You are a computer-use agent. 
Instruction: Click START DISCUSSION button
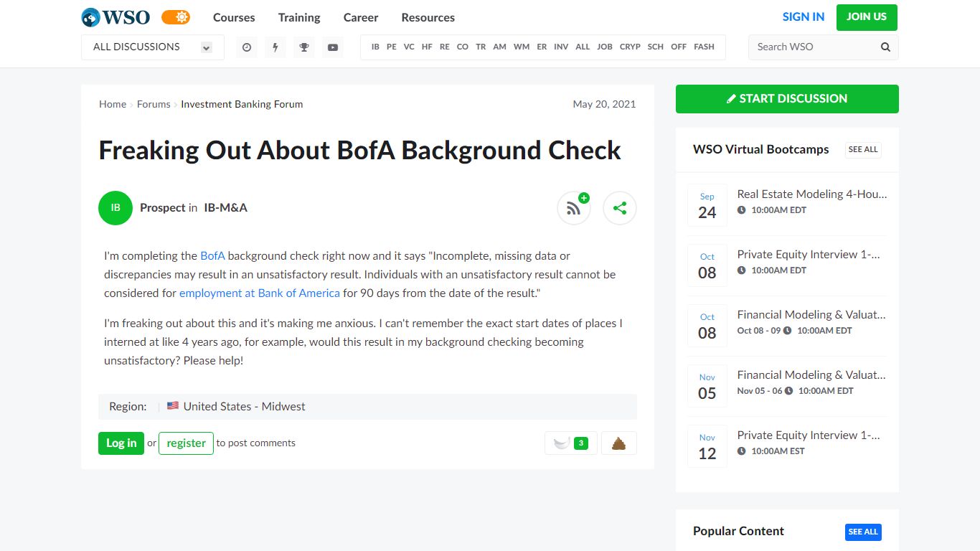tap(787, 99)
